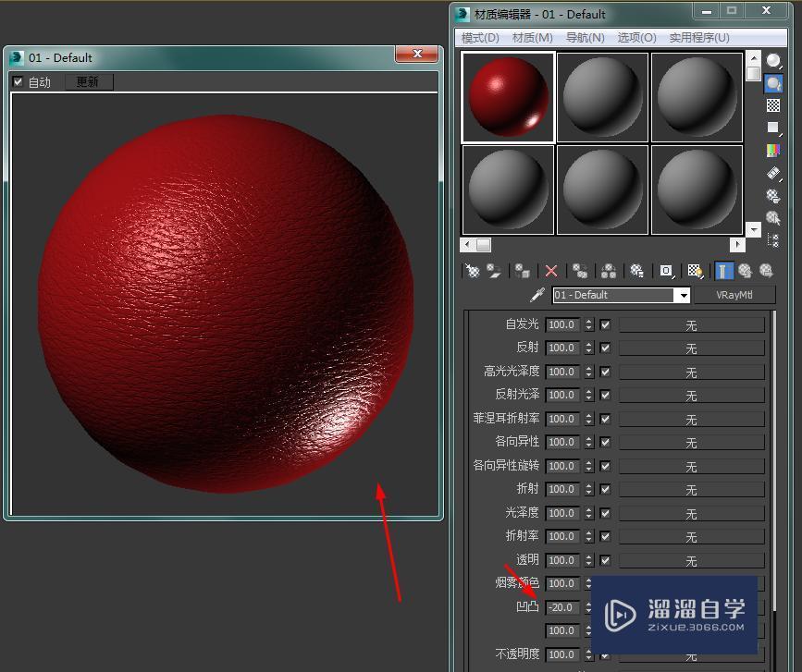Click the red X Reset Material icon

click(550, 270)
